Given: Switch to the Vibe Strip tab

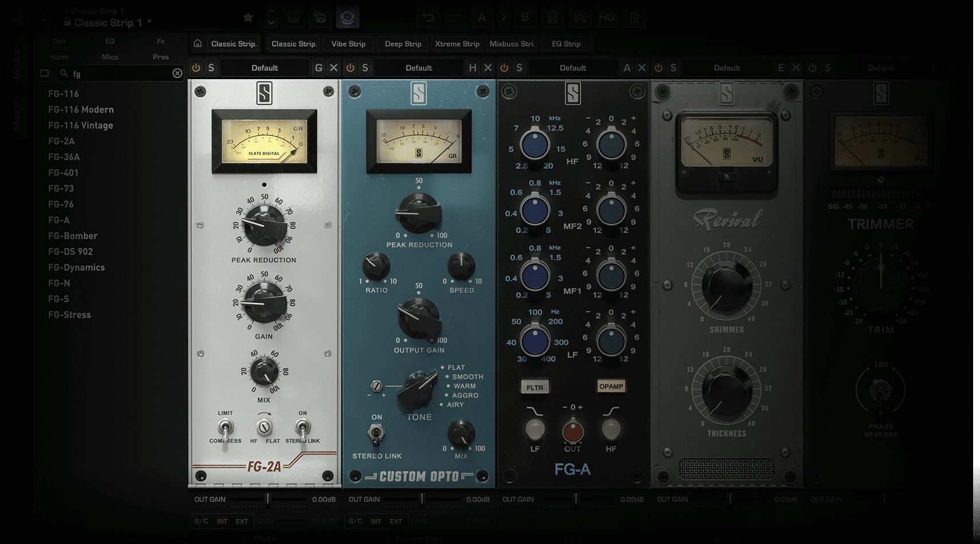Looking at the screenshot, I should pyautogui.click(x=348, y=44).
